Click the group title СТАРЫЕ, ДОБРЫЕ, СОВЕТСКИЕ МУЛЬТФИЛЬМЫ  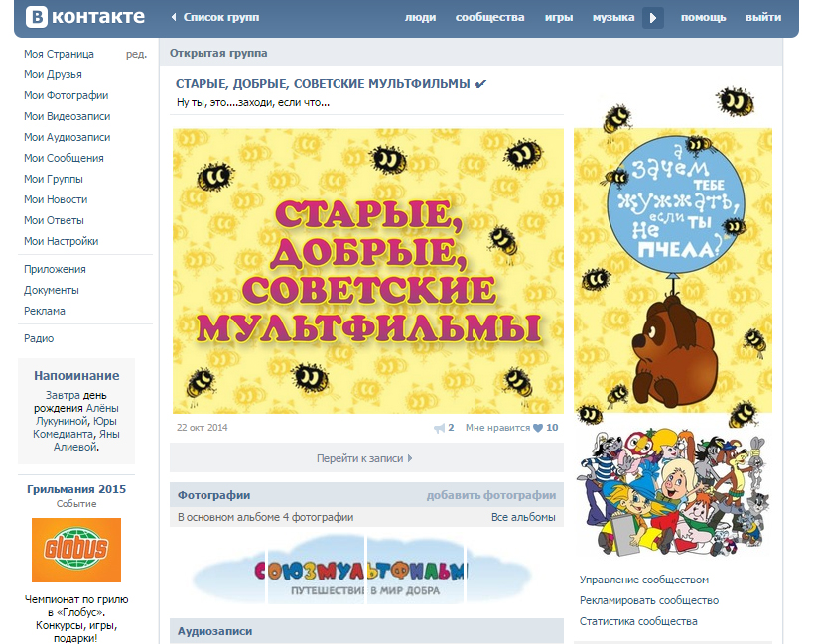tap(323, 84)
